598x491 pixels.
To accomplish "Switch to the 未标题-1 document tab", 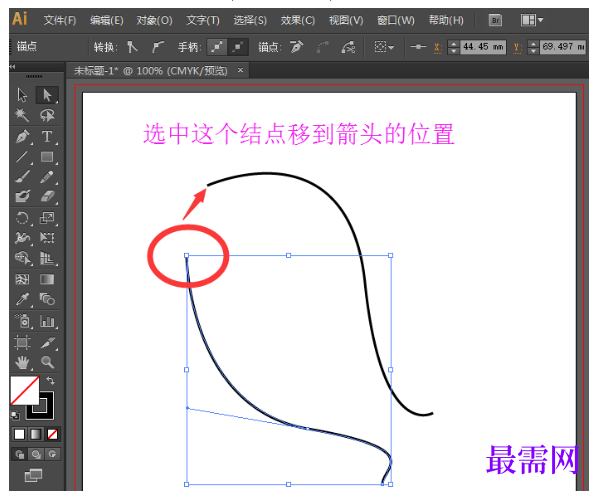I will 150,71.
